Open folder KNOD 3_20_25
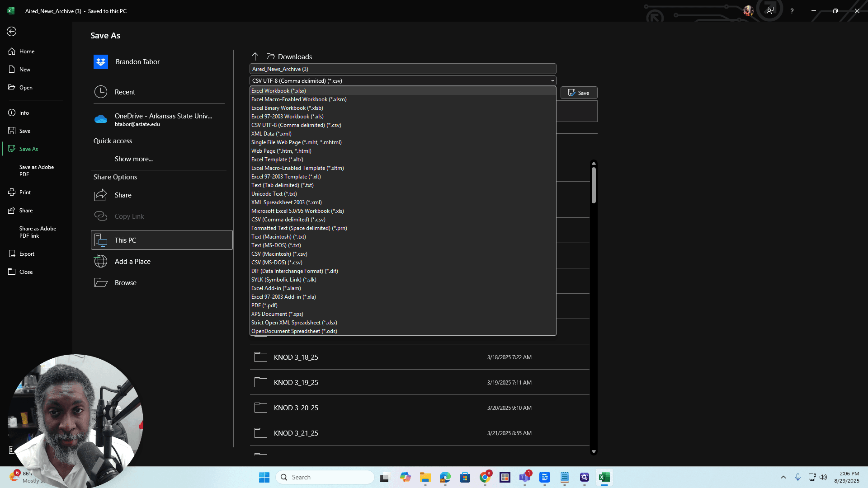 pos(420,408)
